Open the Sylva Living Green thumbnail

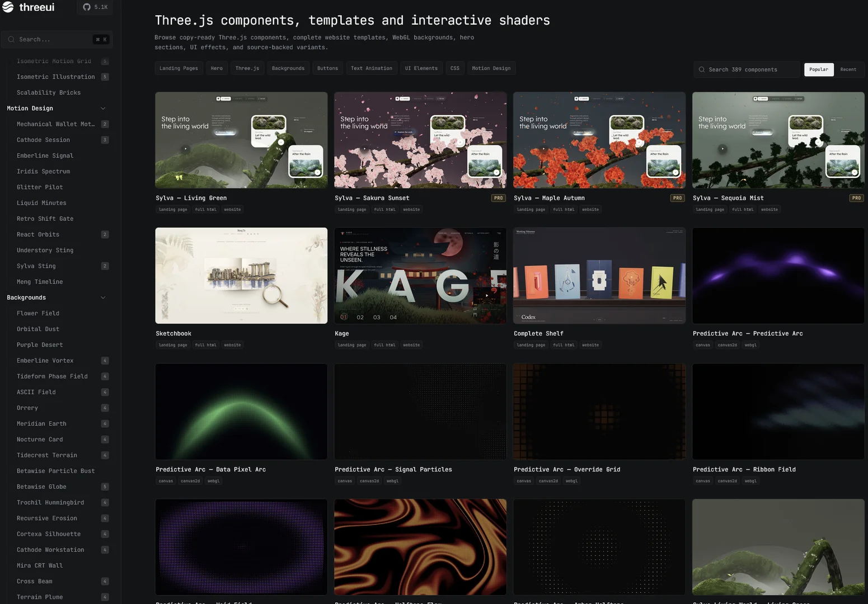[241, 140]
